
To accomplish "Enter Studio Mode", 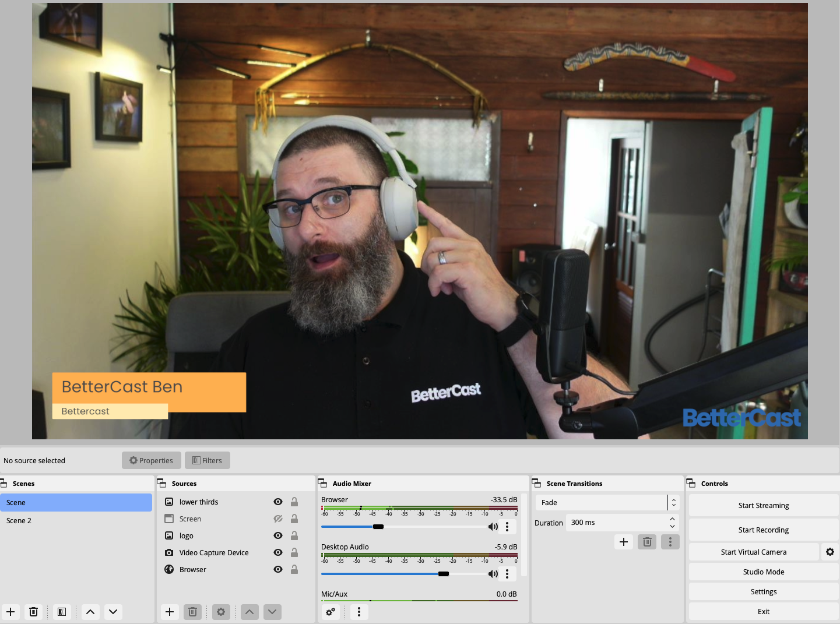I will [764, 572].
